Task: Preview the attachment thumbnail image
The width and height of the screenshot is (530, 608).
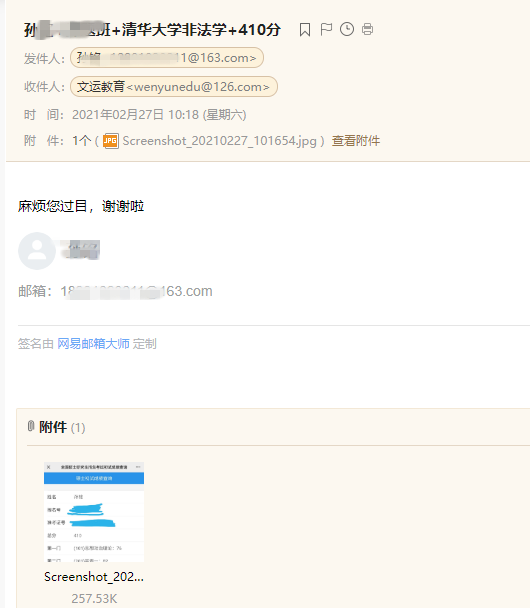Action: pos(94,512)
